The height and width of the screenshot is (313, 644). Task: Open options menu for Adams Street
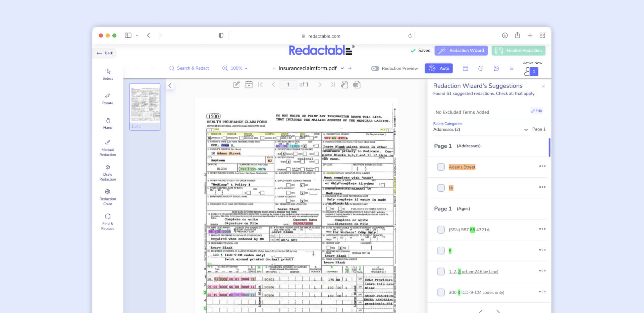(542, 166)
